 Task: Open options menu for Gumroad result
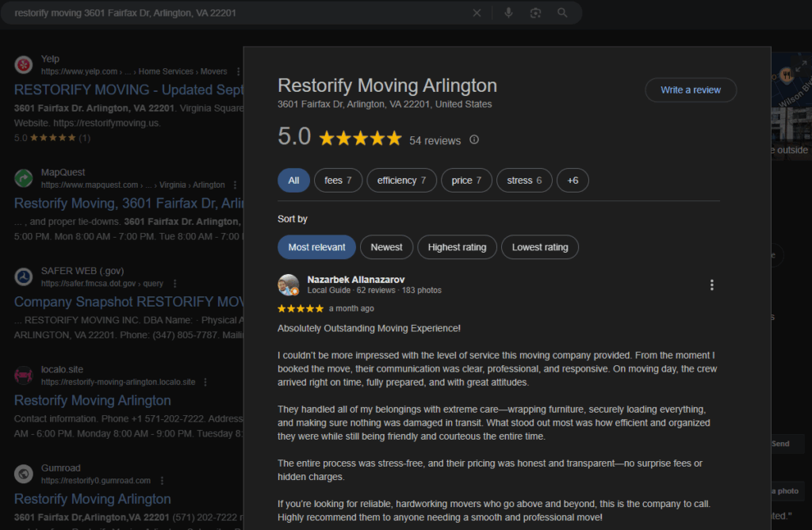(x=161, y=480)
